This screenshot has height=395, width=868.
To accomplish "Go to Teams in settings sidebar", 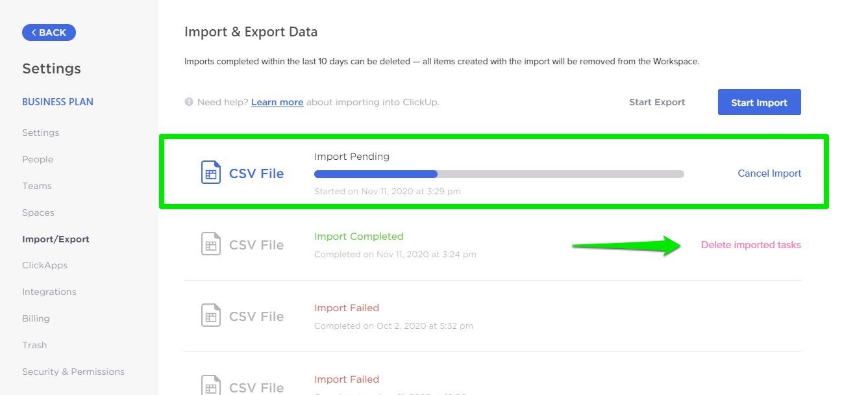I will (x=37, y=186).
